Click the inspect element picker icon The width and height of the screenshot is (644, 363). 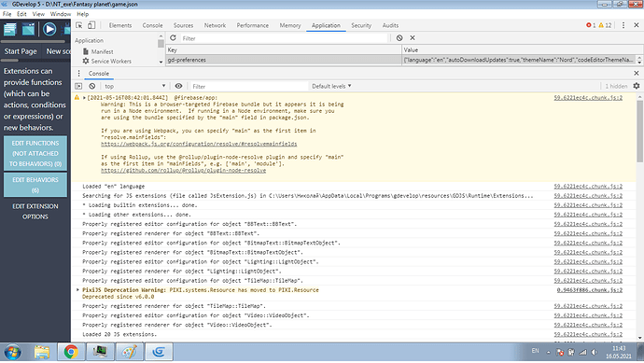[x=79, y=25]
